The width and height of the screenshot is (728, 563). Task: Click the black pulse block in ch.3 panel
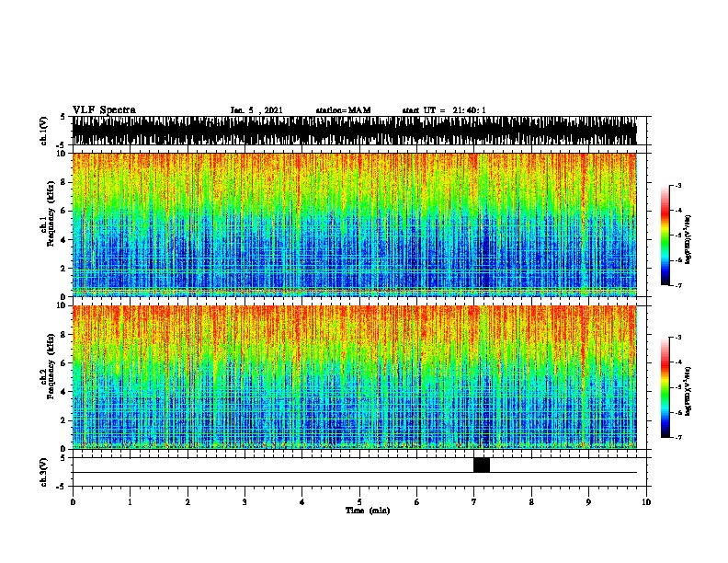482,465
